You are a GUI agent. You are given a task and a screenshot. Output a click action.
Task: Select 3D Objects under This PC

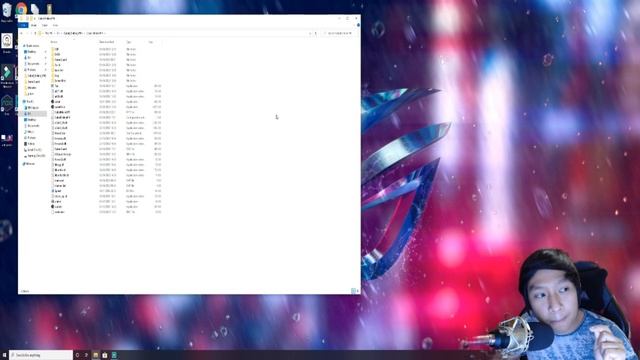(x=32, y=107)
